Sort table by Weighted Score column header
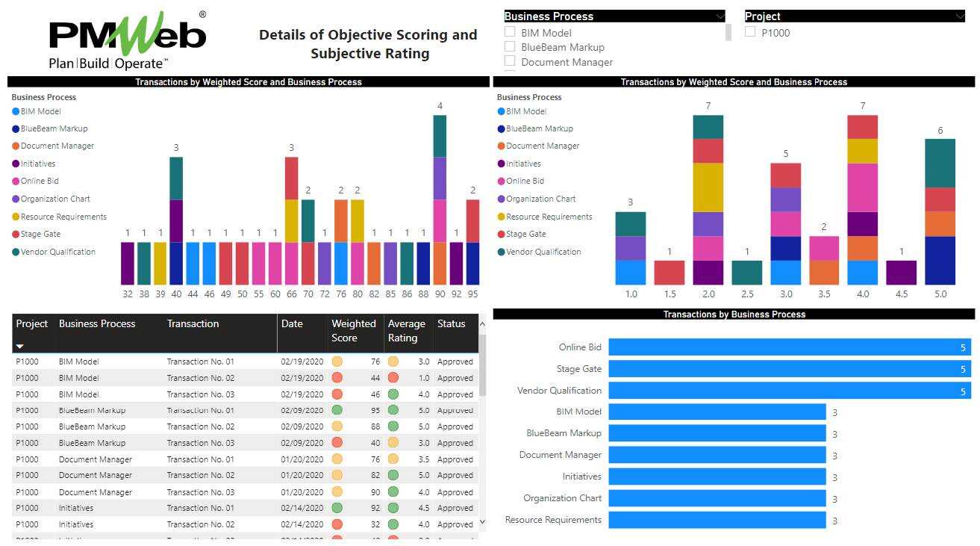The image size is (980, 546). click(x=354, y=331)
